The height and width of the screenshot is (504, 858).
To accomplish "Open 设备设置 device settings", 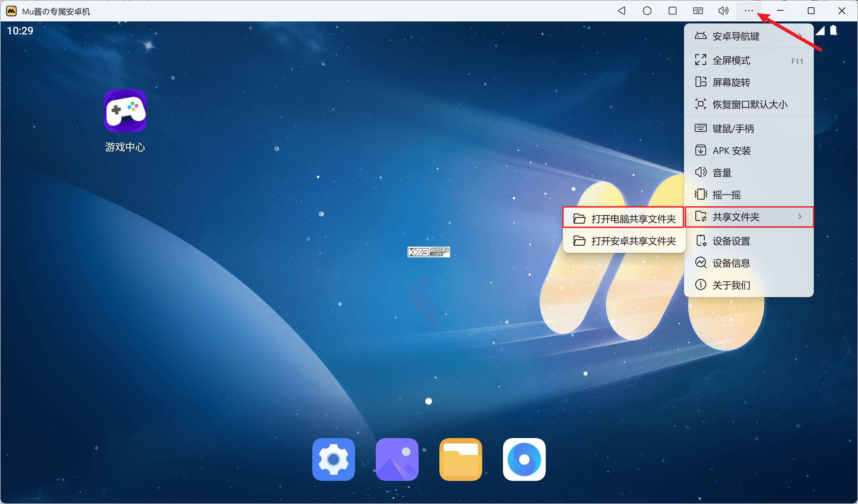I will 749,241.
